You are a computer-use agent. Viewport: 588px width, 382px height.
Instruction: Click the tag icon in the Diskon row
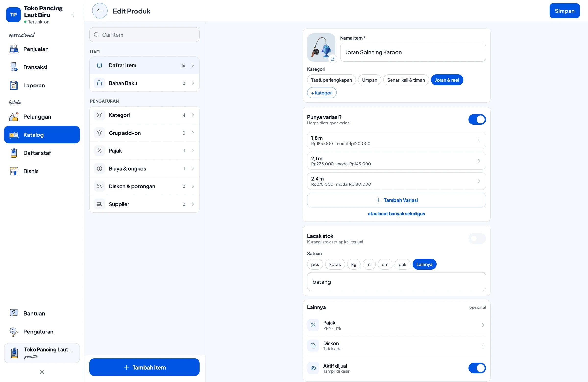[313, 346]
